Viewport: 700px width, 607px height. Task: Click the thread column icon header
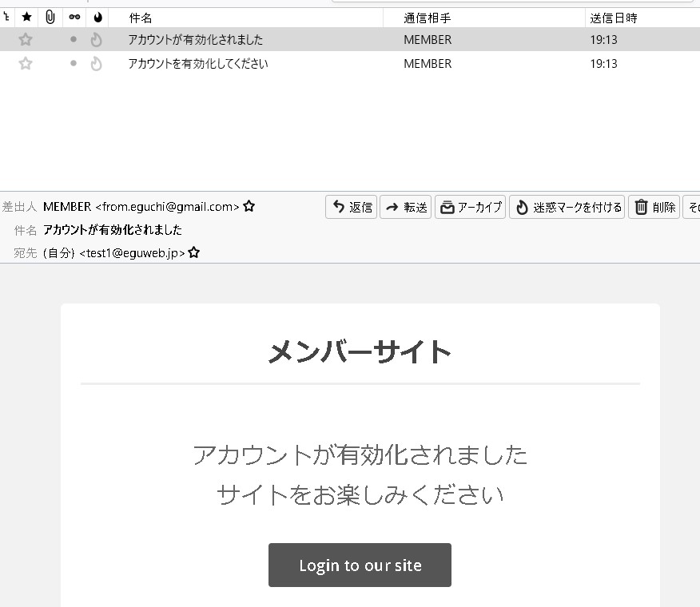(6, 18)
